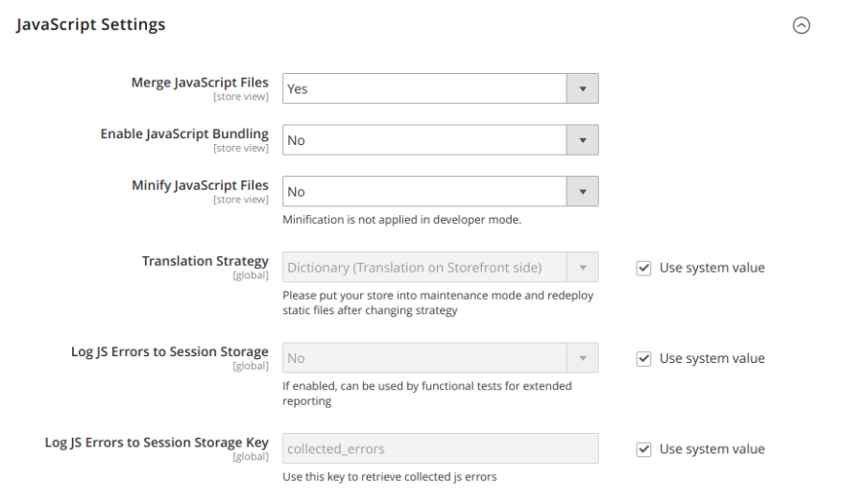Click the Log JS Errors select field
845x504 pixels.
pyautogui.click(x=441, y=358)
